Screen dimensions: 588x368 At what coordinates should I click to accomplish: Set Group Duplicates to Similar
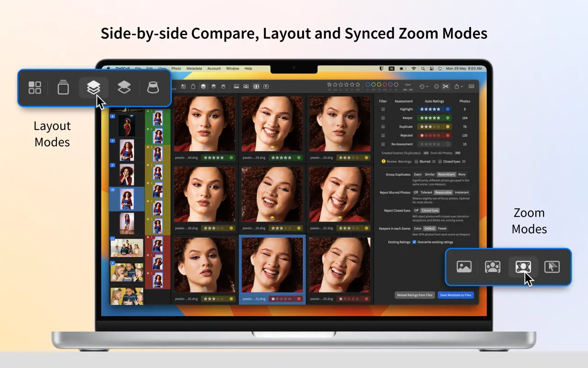click(x=430, y=174)
